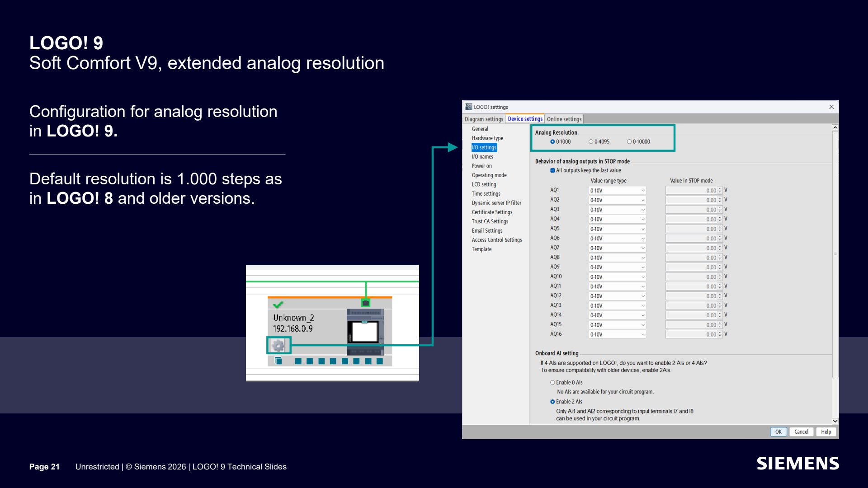This screenshot has width=868, height=488.
Task: Open AQ12 value range type dropdown
Action: [x=617, y=296]
